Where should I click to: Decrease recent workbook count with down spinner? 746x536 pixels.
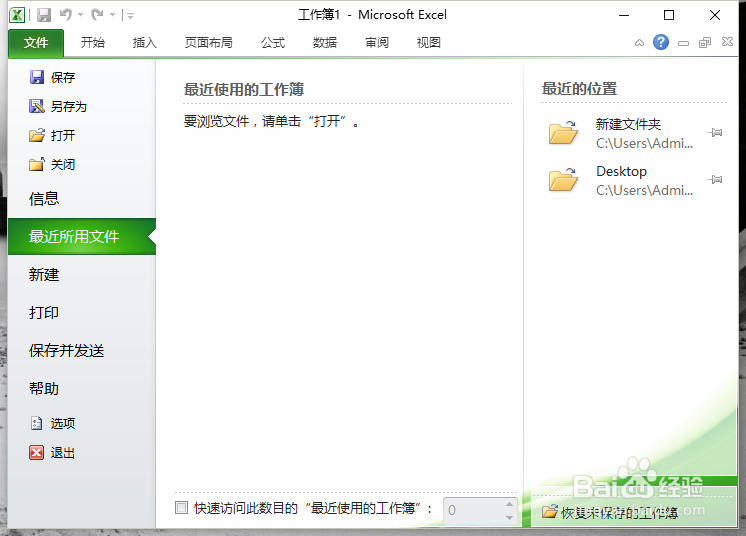[510, 517]
